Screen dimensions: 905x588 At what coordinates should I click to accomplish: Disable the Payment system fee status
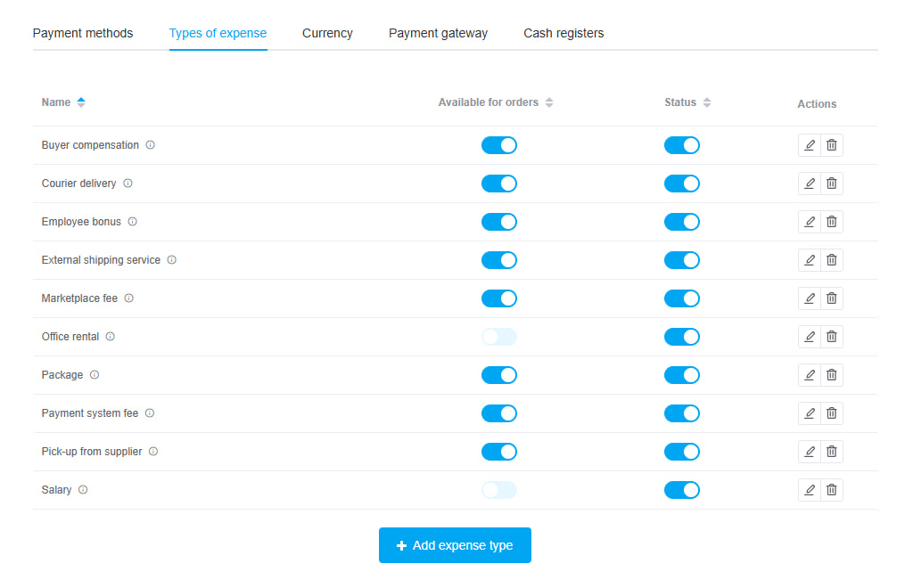click(x=682, y=413)
